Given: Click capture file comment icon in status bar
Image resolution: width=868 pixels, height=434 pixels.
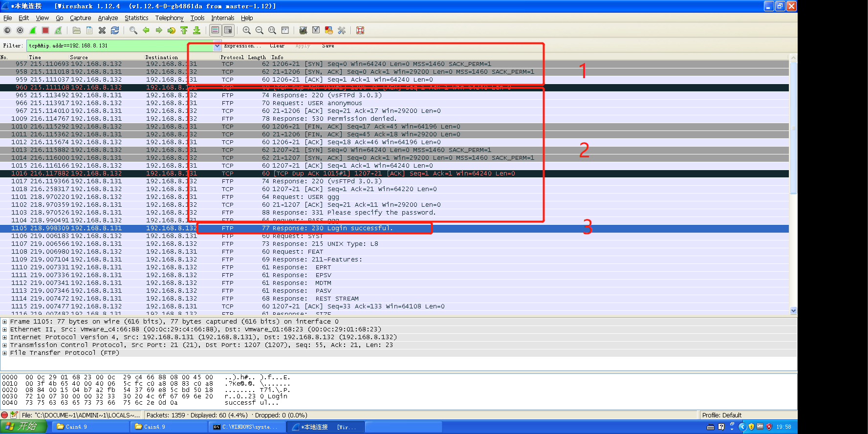Looking at the screenshot, I should [x=14, y=415].
